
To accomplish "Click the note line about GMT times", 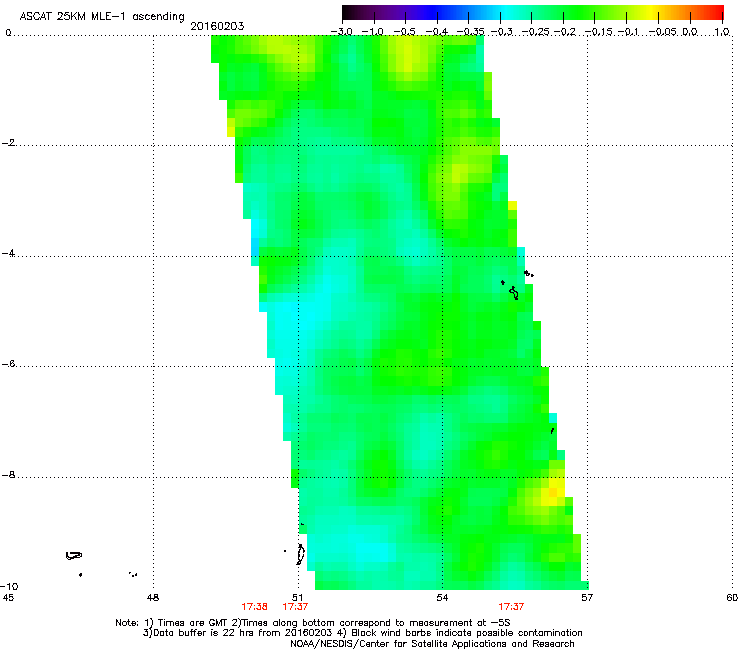I will [313, 623].
